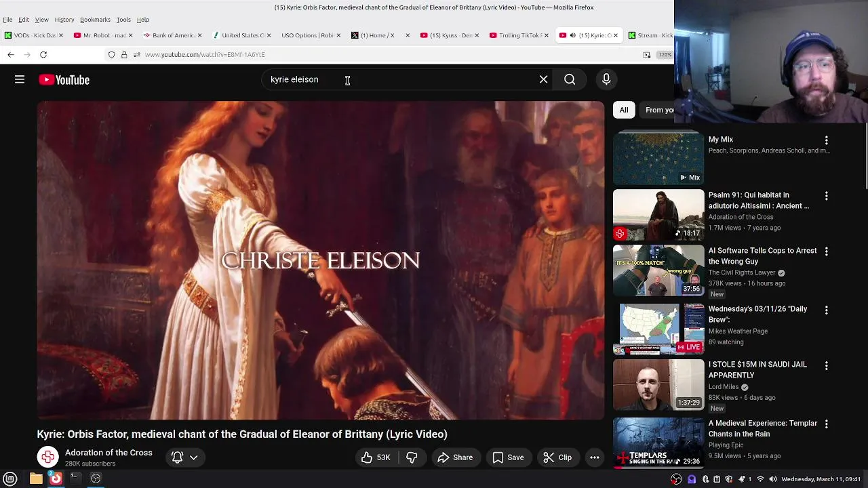Open I STOLE $15M IN SAUDI JAIL title
The width and height of the screenshot is (868, 488).
757,370
